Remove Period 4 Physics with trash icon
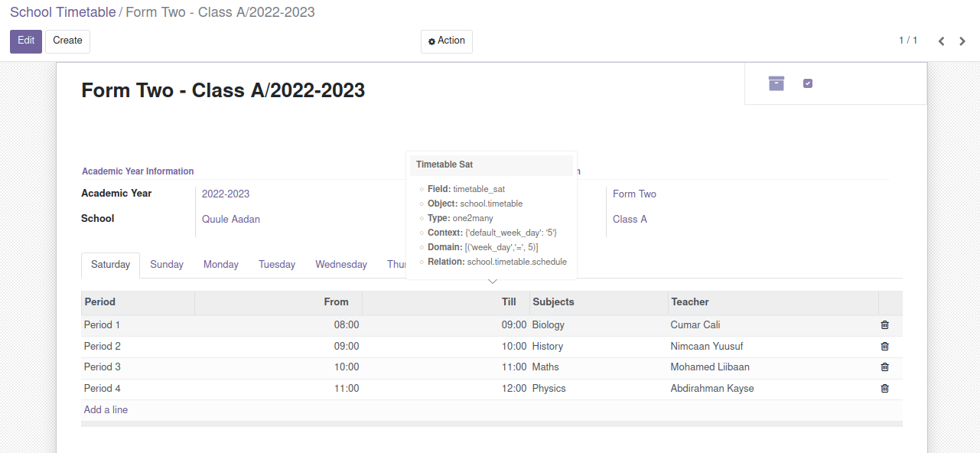The width and height of the screenshot is (980, 453). pos(884,389)
